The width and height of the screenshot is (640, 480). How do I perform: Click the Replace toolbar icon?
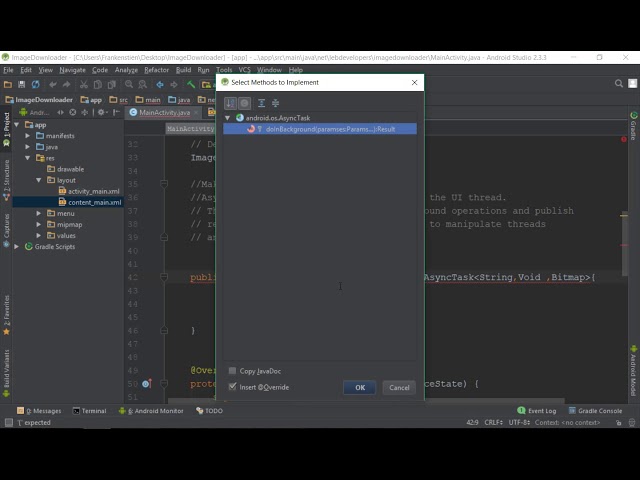[142, 84]
